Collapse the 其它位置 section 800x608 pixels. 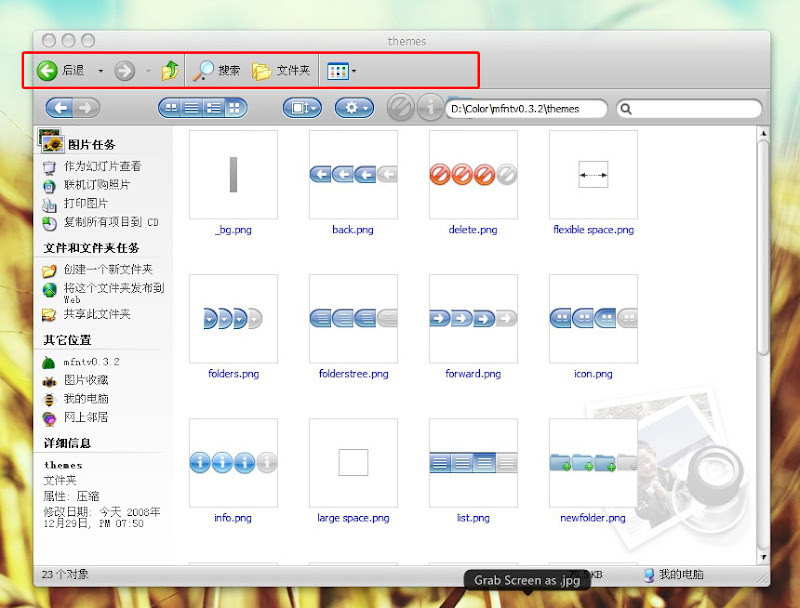coord(67,340)
